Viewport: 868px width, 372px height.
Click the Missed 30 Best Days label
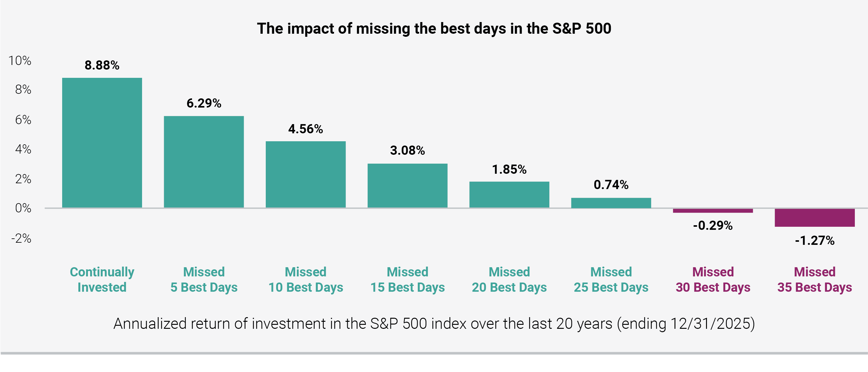713,279
